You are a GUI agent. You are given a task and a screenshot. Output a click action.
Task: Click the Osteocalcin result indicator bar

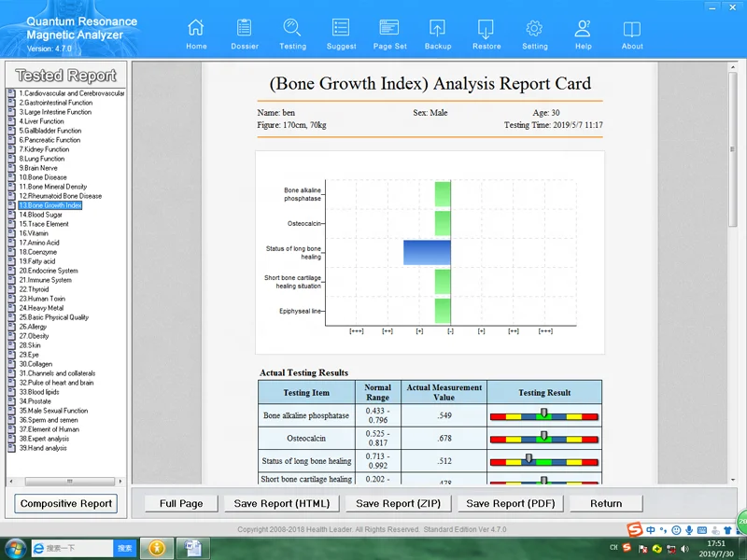pyautogui.click(x=543, y=438)
